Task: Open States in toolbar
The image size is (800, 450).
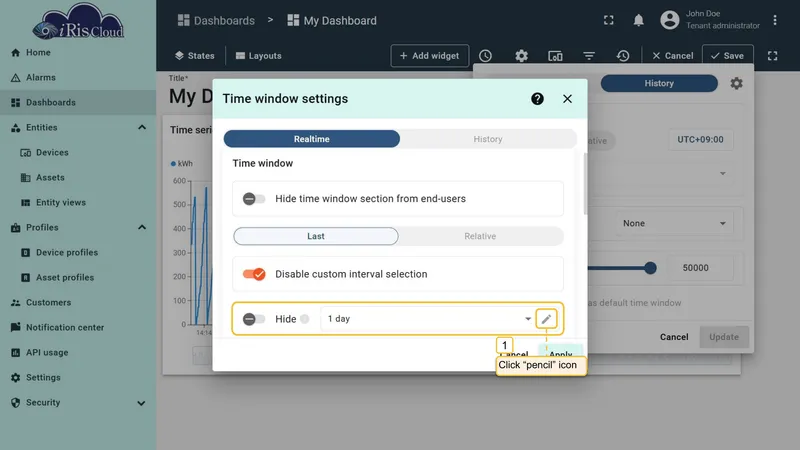Action: click(x=194, y=56)
